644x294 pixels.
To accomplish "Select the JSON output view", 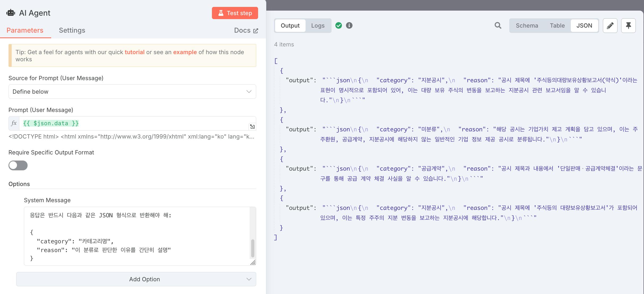I will [584, 25].
